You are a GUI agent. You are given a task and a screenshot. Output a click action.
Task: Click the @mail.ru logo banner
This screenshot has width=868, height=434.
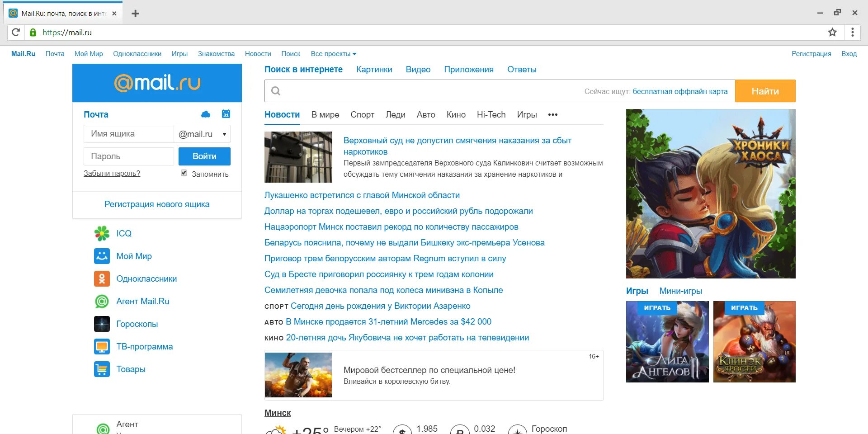click(157, 83)
